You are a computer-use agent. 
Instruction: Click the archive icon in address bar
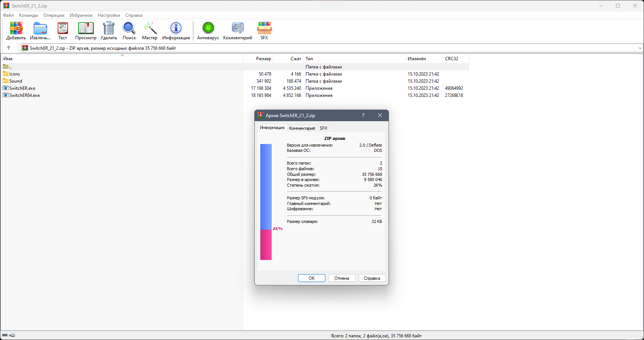tap(25, 48)
